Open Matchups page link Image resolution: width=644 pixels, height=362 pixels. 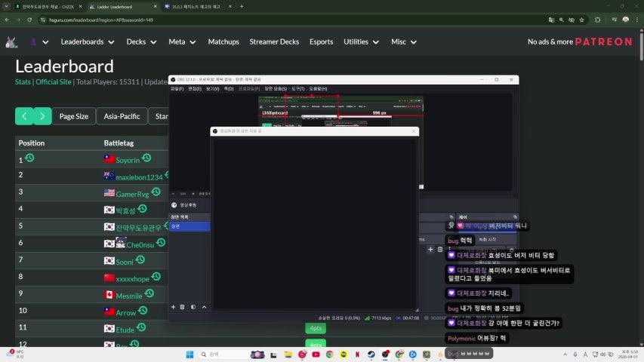pos(223,42)
